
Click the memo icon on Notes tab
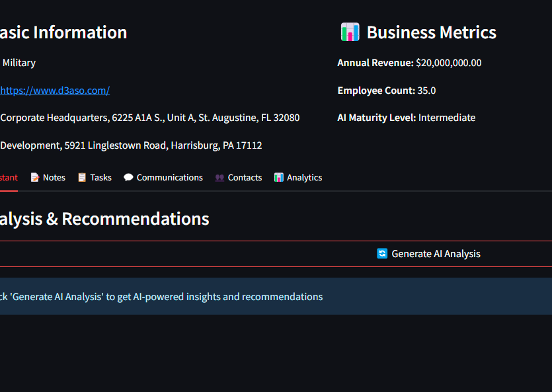(x=35, y=178)
